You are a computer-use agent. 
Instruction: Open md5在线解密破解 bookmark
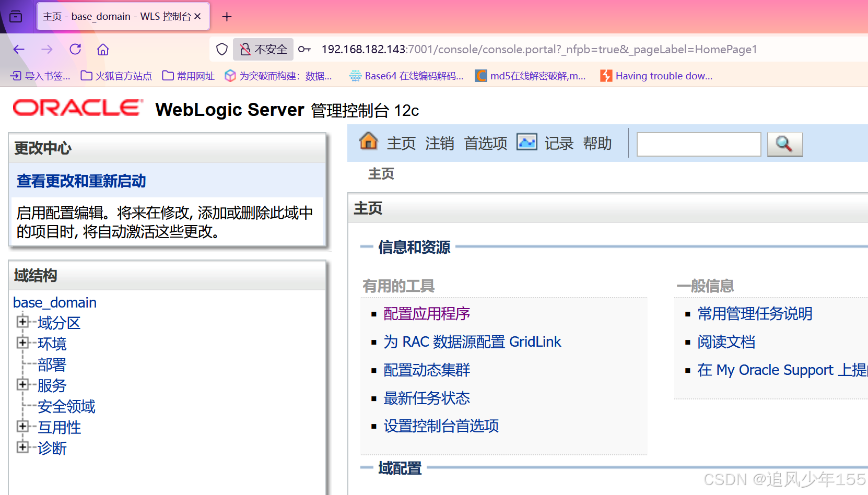530,76
